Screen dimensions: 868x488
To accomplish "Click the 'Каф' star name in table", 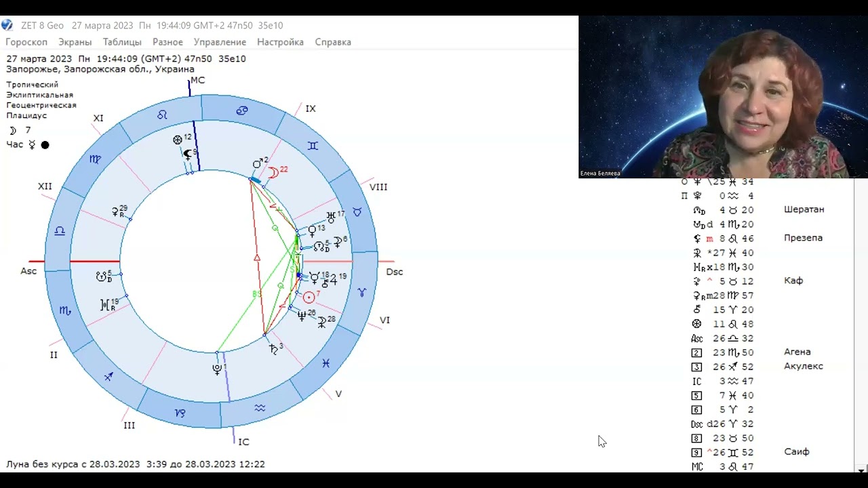I will (x=793, y=281).
